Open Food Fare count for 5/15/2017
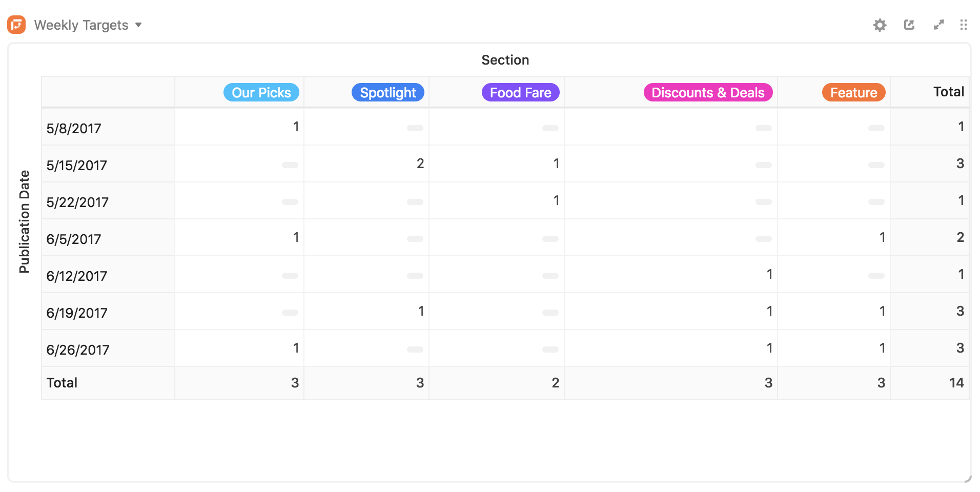The width and height of the screenshot is (980, 492). pyautogui.click(x=556, y=163)
